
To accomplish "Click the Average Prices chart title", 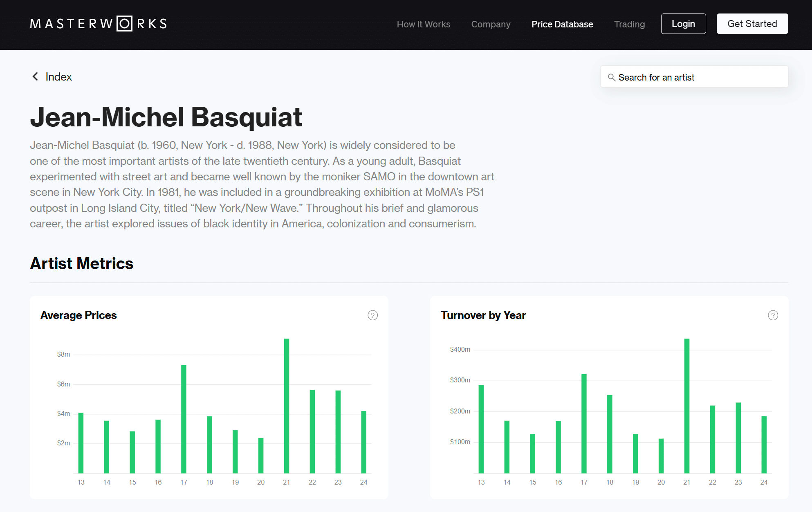I will tap(79, 315).
